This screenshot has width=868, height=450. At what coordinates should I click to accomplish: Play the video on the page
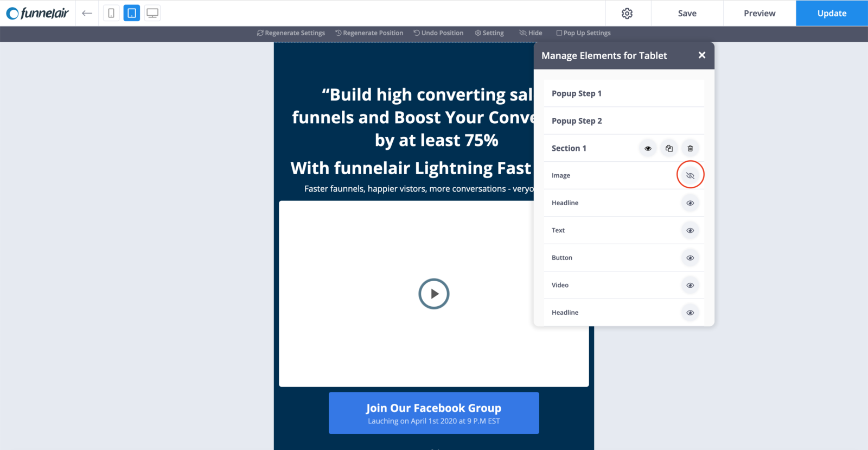pos(434,294)
